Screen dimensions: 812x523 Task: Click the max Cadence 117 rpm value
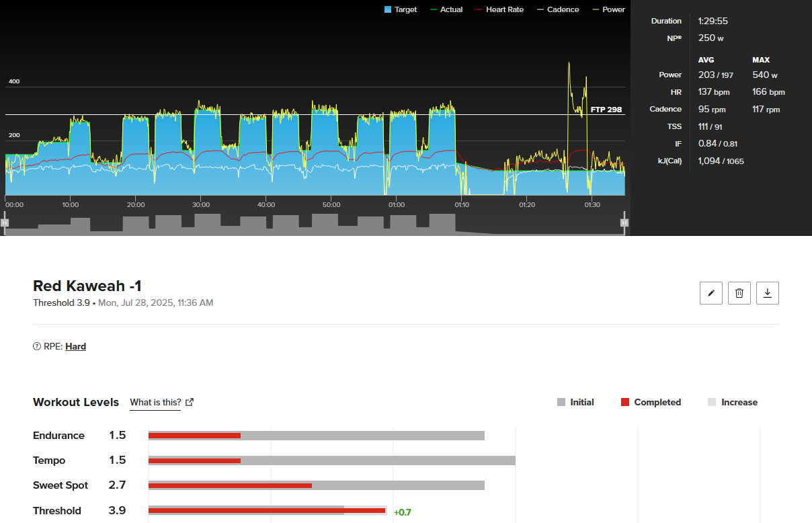click(766, 109)
